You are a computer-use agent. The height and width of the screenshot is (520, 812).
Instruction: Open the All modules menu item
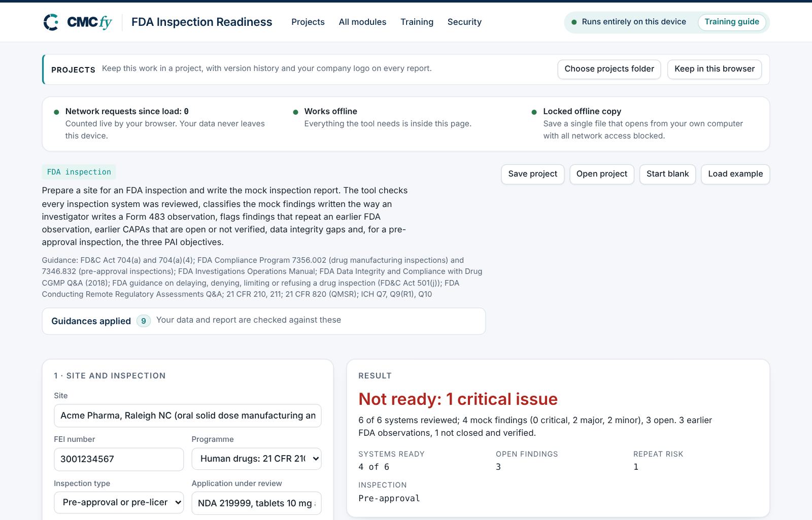coord(362,22)
